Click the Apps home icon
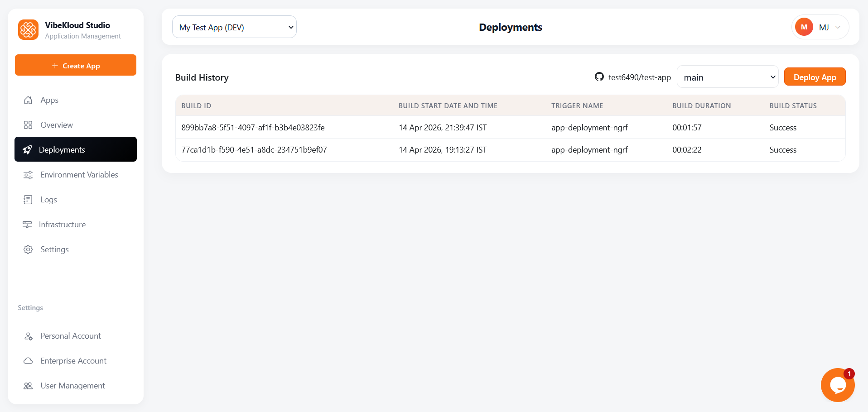Viewport: 868px width, 412px height. pos(28,100)
